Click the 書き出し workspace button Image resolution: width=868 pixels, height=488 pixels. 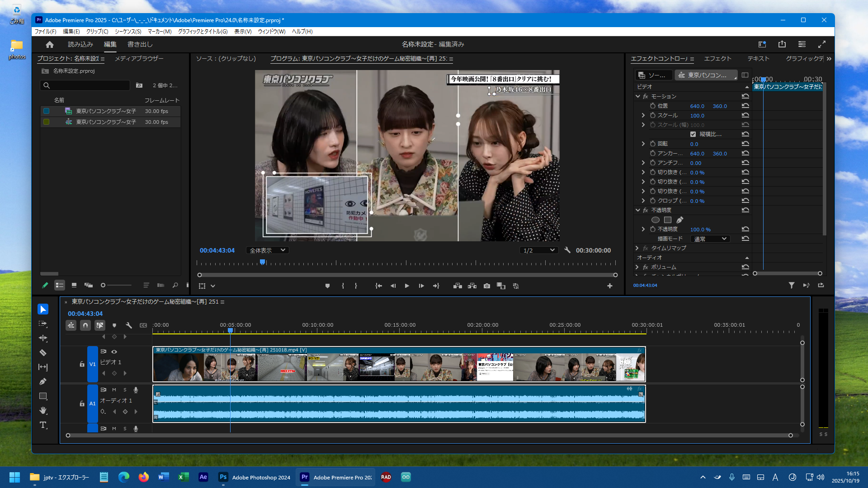pos(140,44)
